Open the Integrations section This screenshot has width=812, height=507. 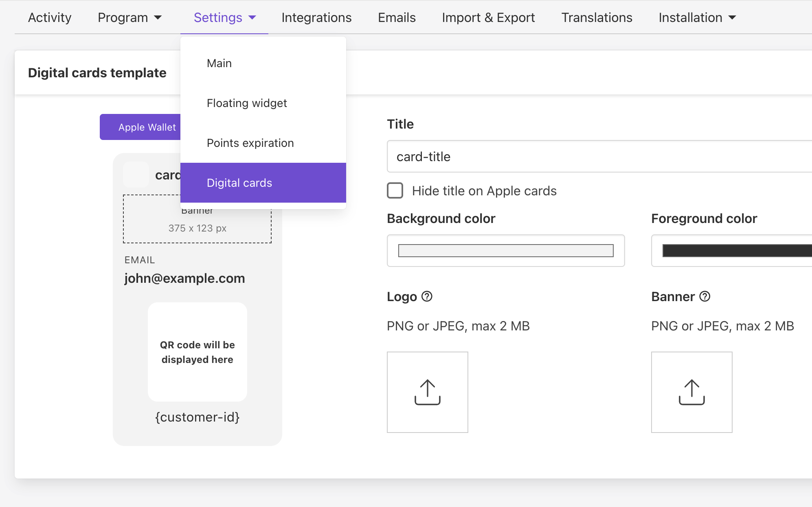[x=316, y=17]
